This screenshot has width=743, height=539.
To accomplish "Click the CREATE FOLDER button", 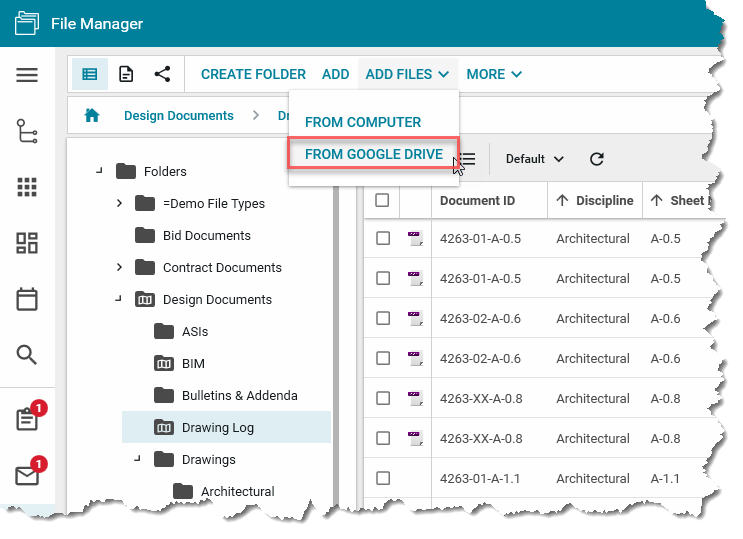I will pyautogui.click(x=253, y=74).
